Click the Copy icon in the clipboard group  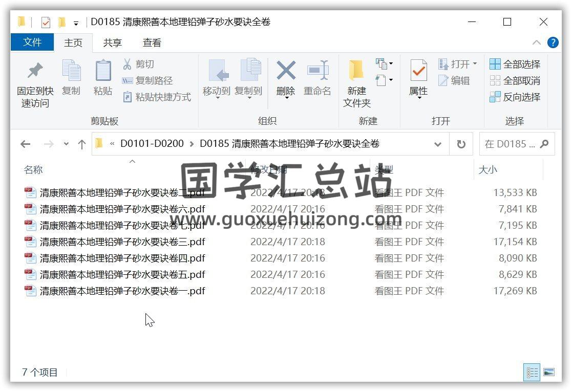71,70
